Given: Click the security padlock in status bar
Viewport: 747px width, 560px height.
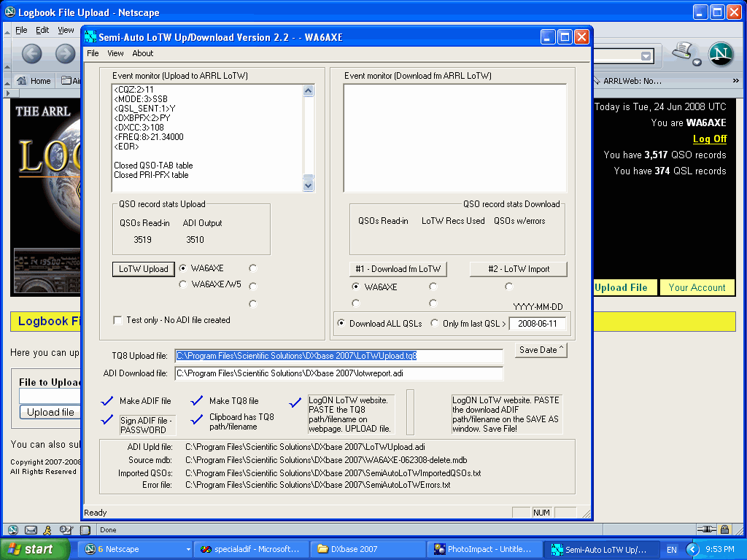Looking at the screenshot, I should tap(724, 529).
